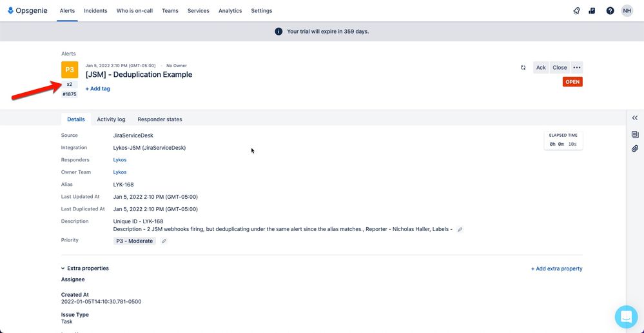Click the Alerts breadcrumb
Image resolution: width=644 pixels, height=333 pixels.
tap(68, 54)
